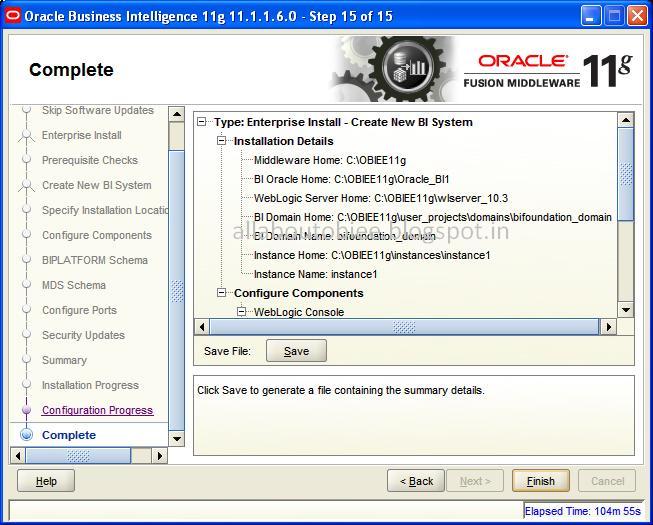653x525 pixels.
Task: Select the Complete step in sidebar
Action: pos(69,435)
